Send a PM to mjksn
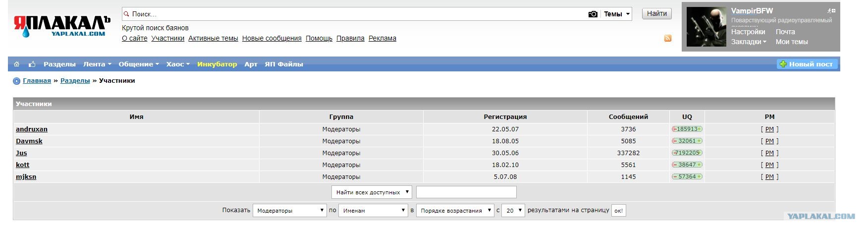This screenshot has height=231, width=868. [x=769, y=176]
